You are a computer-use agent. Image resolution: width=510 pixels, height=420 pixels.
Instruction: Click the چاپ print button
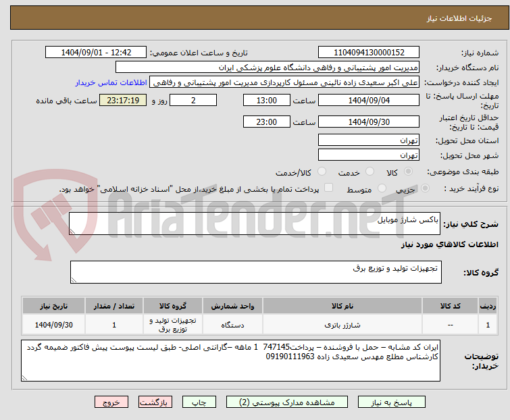[199, 402]
